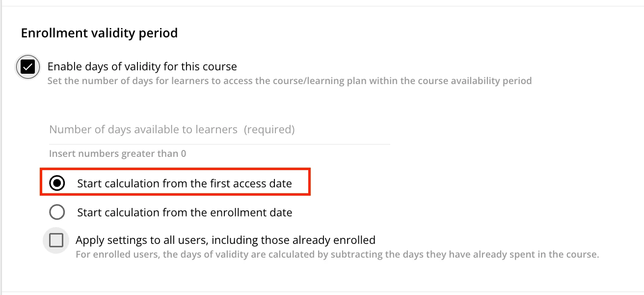Click the "(required)" marker in the days field
The height and width of the screenshot is (295, 644).
pyautogui.click(x=269, y=130)
